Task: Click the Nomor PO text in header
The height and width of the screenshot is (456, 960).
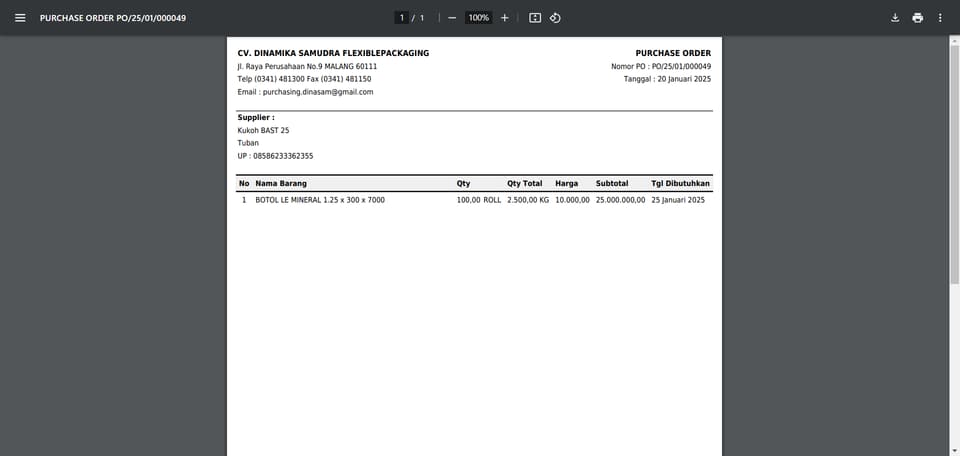Action: click(x=661, y=66)
